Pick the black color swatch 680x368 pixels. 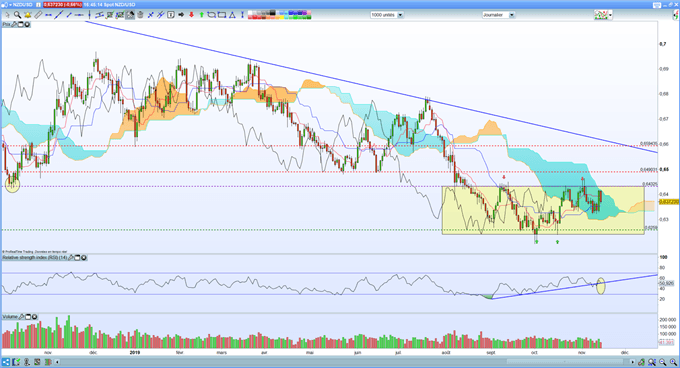pyautogui.click(x=272, y=13)
